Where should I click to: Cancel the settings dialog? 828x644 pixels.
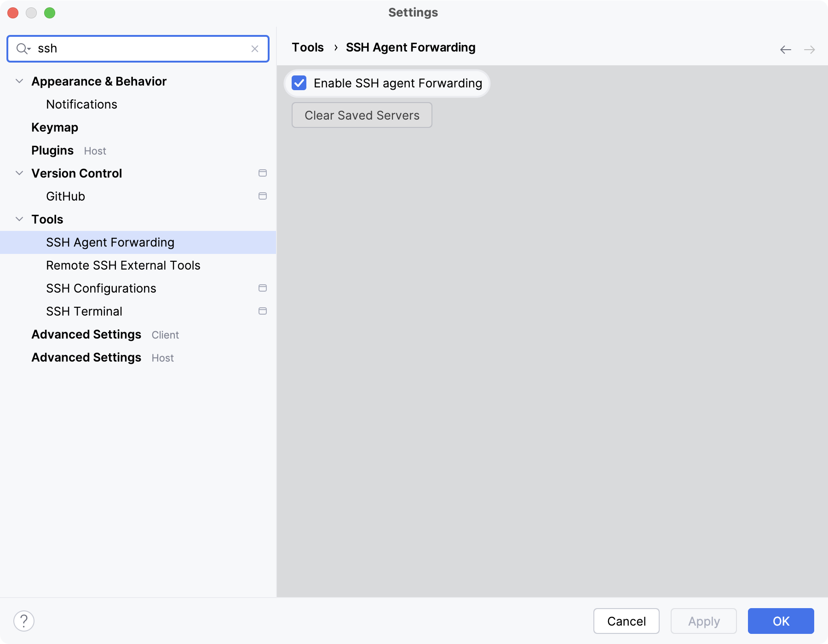626,621
